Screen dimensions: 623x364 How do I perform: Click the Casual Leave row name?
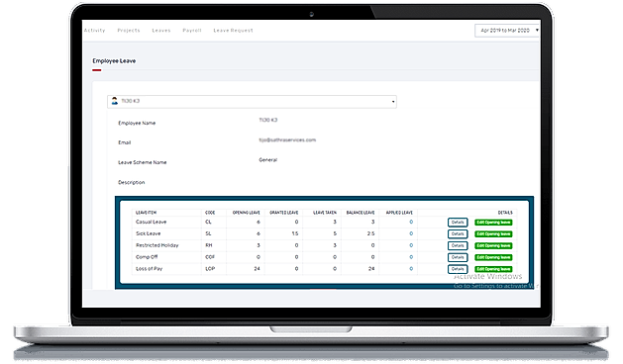tap(151, 222)
